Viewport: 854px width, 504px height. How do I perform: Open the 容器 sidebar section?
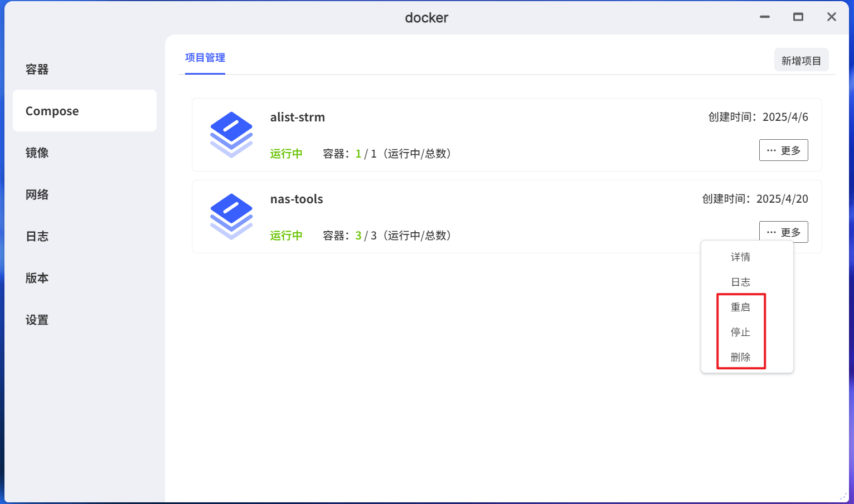(85, 69)
